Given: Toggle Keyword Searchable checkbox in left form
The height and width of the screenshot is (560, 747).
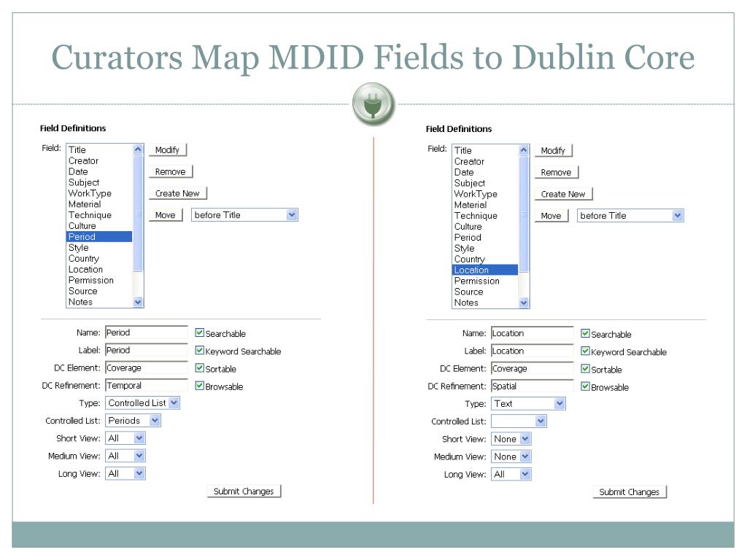Looking at the screenshot, I should coord(200,350).
